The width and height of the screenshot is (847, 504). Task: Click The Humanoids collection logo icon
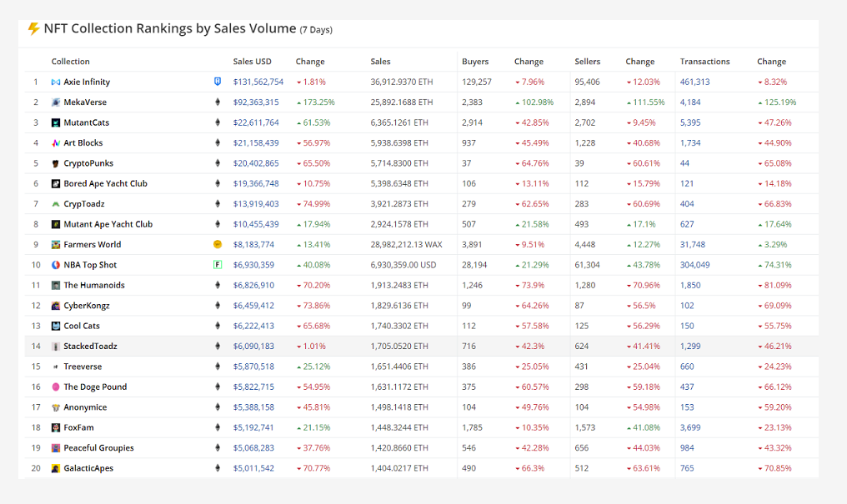pyautogui.click(x=56, y=286)
